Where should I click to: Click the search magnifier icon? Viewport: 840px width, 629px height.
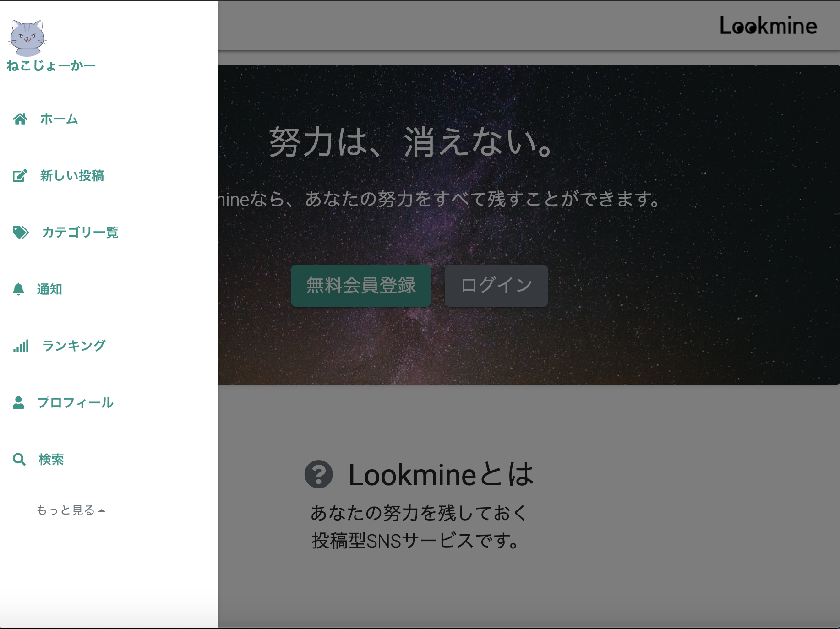coord(19,460)
